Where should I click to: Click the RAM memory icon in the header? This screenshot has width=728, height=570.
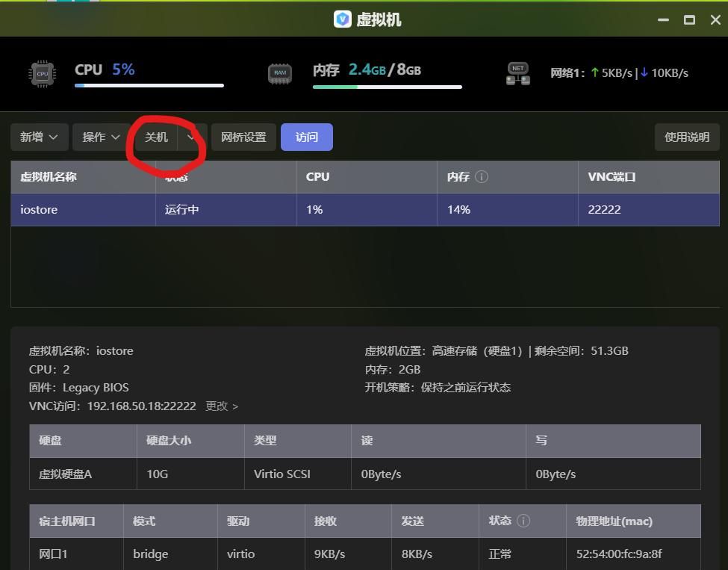[x=280, y=72]
